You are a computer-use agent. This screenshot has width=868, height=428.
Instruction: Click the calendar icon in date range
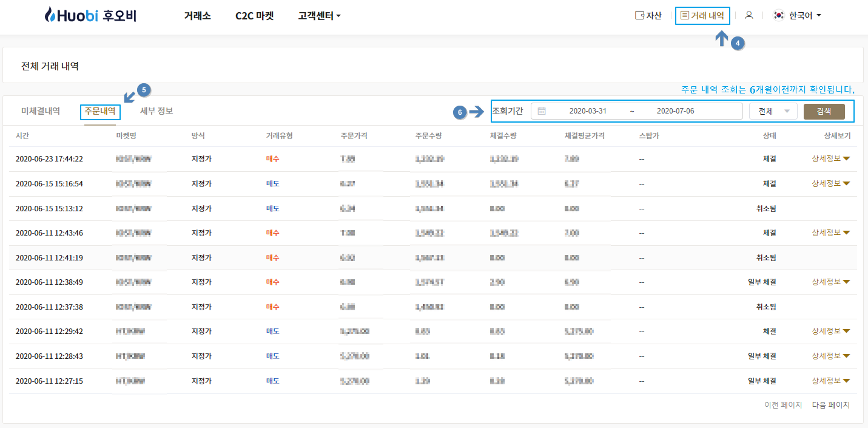542,111
